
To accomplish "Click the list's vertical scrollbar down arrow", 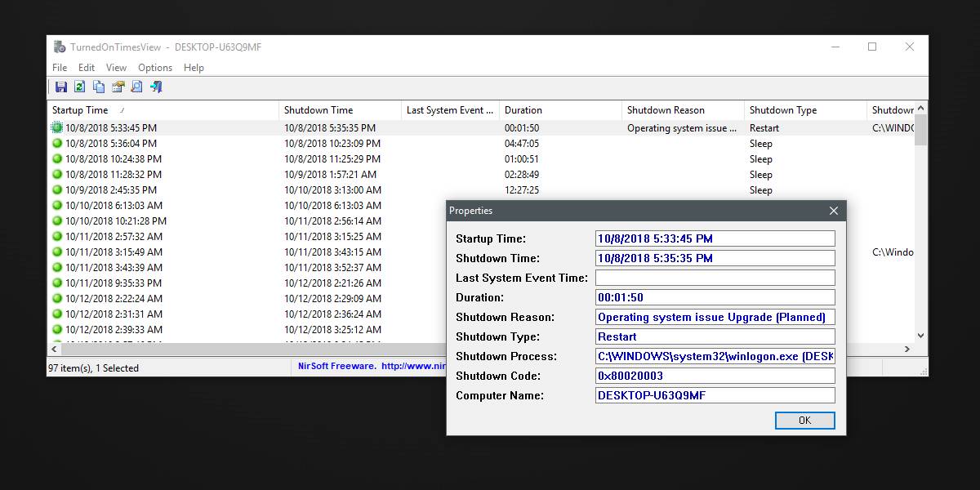I will [921, 335].
